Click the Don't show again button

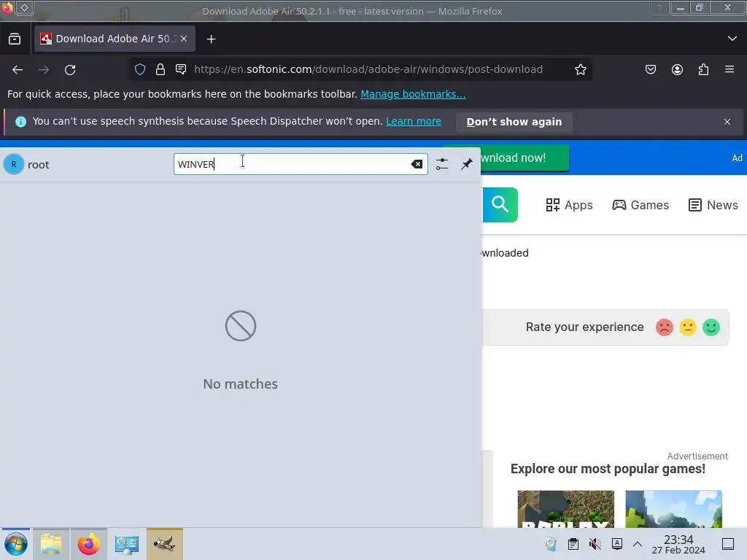click(514, 122)
